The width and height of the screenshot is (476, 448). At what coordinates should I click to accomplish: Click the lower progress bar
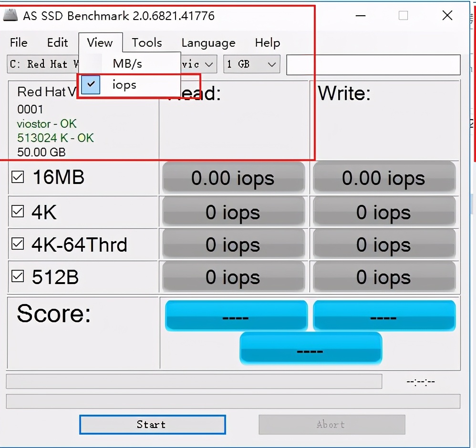[233, 401]
